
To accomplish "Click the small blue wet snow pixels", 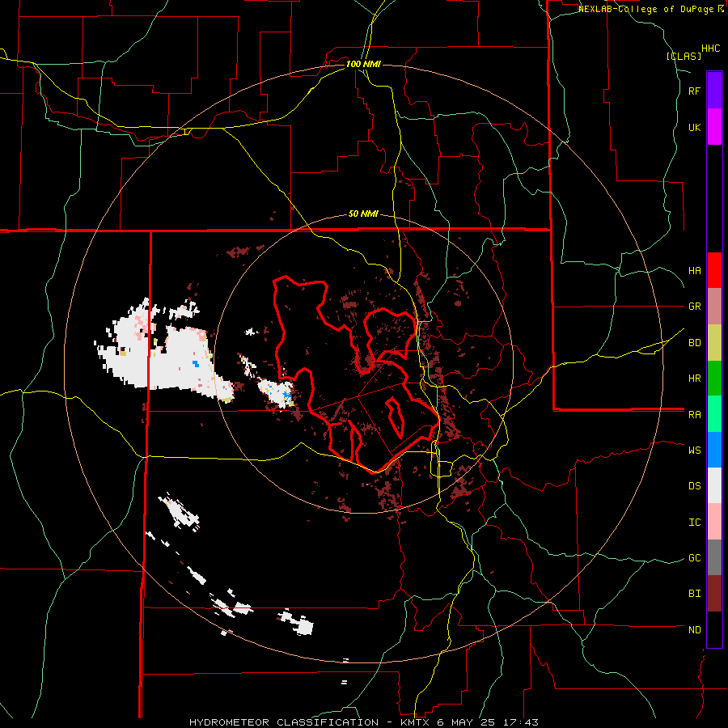I will point(197,363).
